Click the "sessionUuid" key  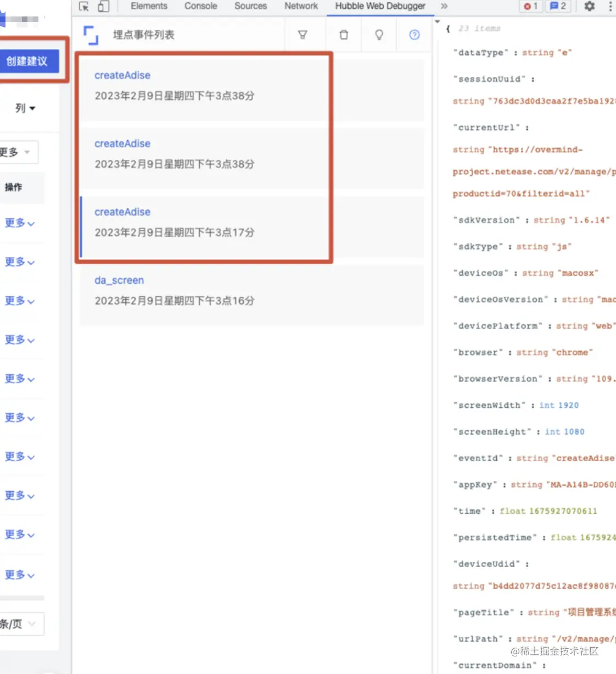(x=490, y=79)
